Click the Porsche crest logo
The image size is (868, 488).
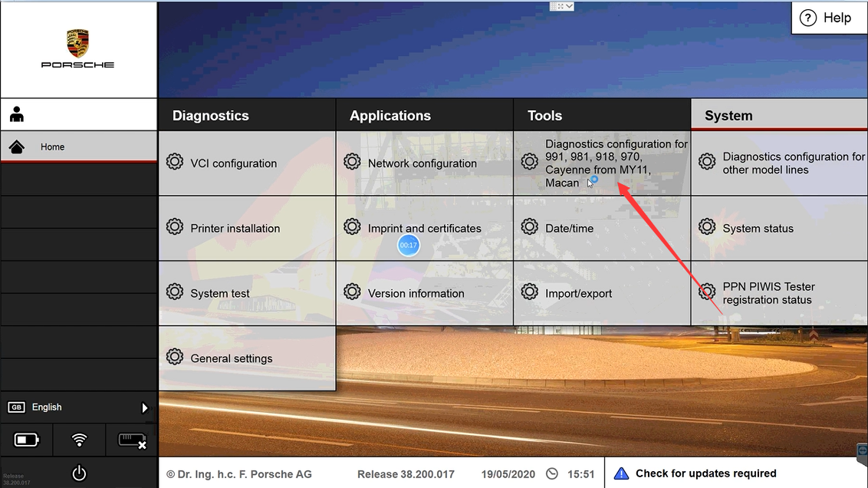point(77,43)
